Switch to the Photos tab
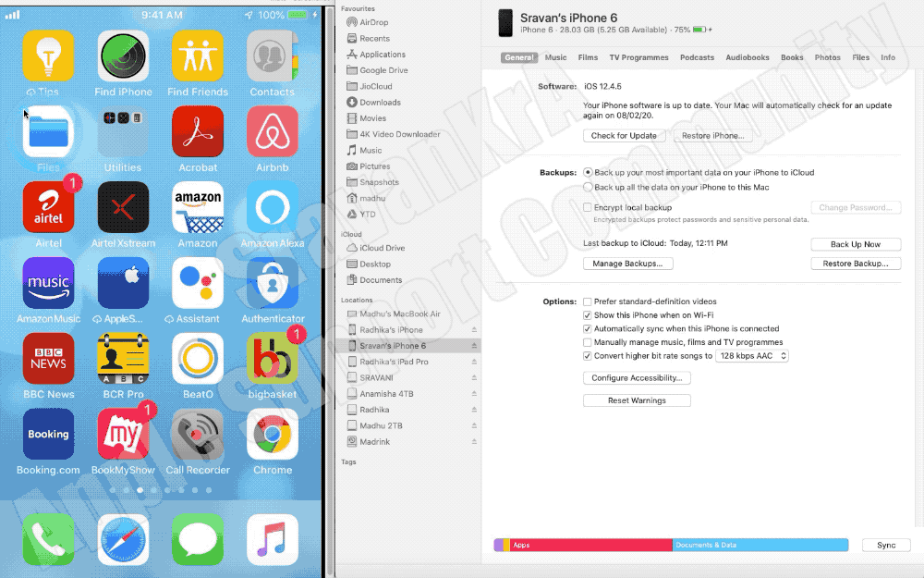The width and height of the screenshot is (924, 578). 827,57
